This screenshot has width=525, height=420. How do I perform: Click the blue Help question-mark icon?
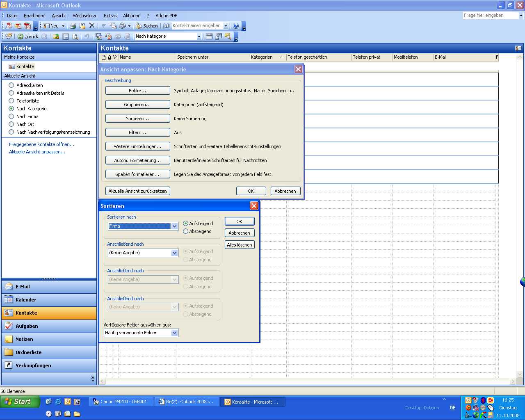pos(236,26)
